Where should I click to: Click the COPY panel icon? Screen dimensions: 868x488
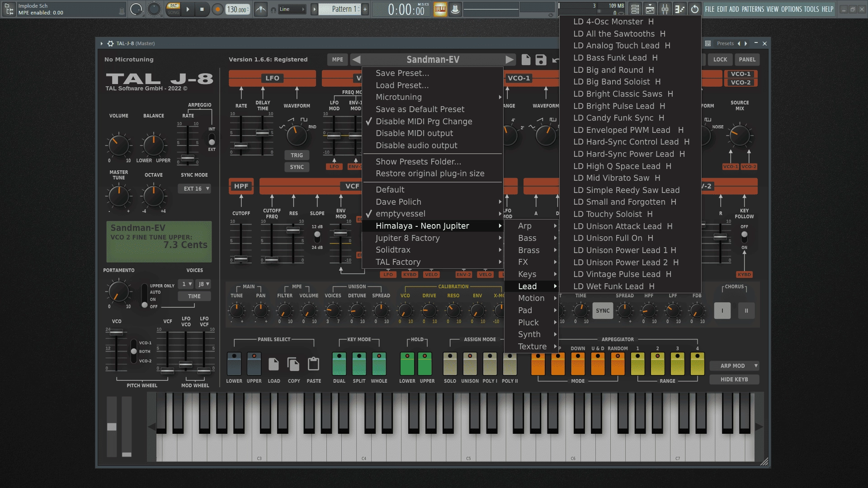(x=293, y=364)
